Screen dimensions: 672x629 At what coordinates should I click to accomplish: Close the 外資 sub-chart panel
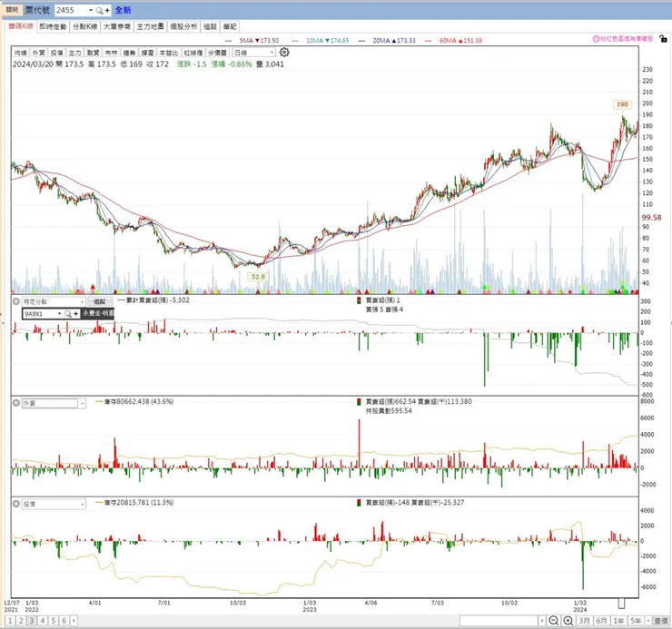15,403
